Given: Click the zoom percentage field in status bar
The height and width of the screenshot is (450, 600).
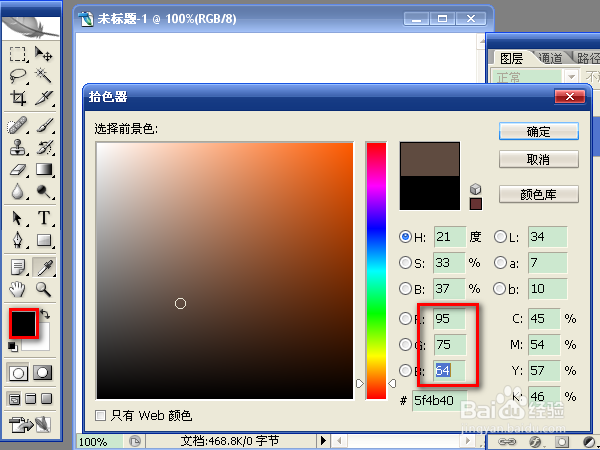Looking at the screenshot, I should [x=99, y=442].
